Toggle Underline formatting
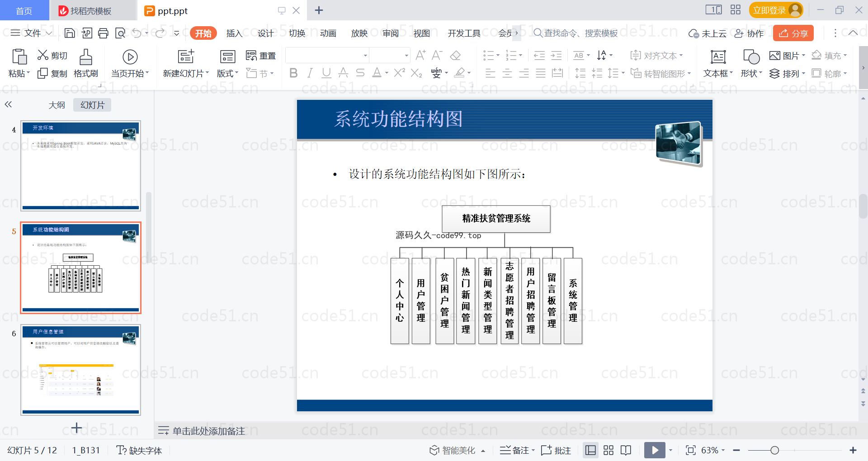The height and width of the screenshot is (461, 868). (326, 73)
